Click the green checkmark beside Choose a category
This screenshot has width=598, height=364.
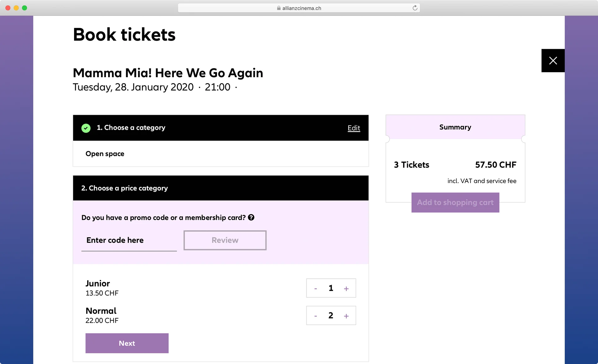click(x=86, y=128)
